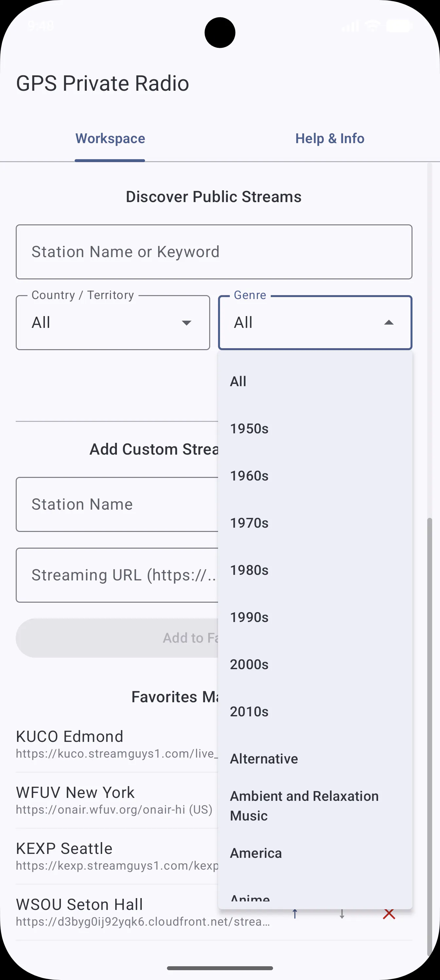Select the WFUV New York favorite
The image size is (440, 980).
tap(117, 800)
